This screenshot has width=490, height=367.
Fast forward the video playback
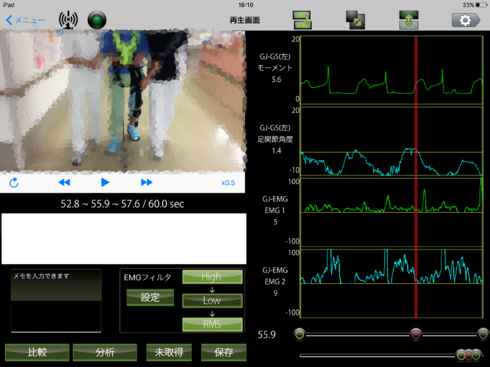tap(147, 183)
